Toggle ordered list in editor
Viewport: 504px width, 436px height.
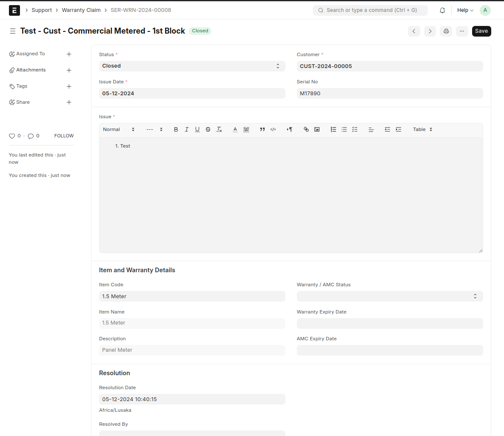[x=333, y=129]
